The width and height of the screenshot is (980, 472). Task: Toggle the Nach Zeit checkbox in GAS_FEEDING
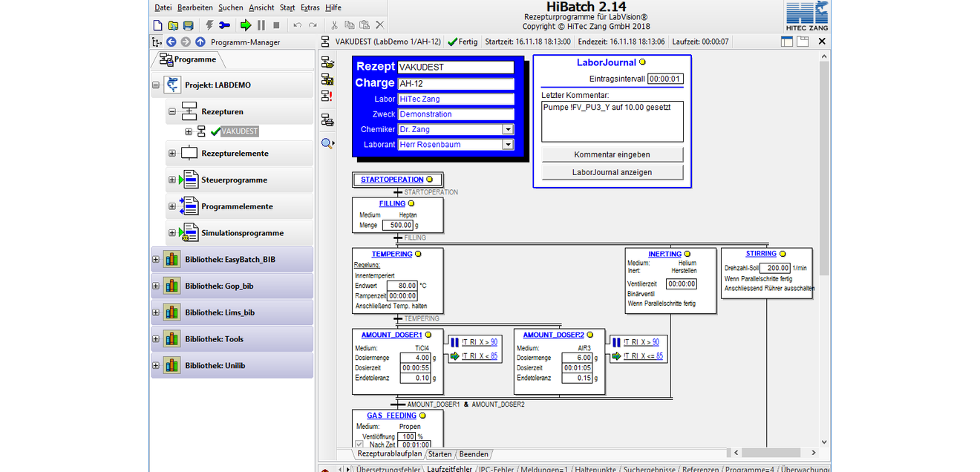(359, 445)
